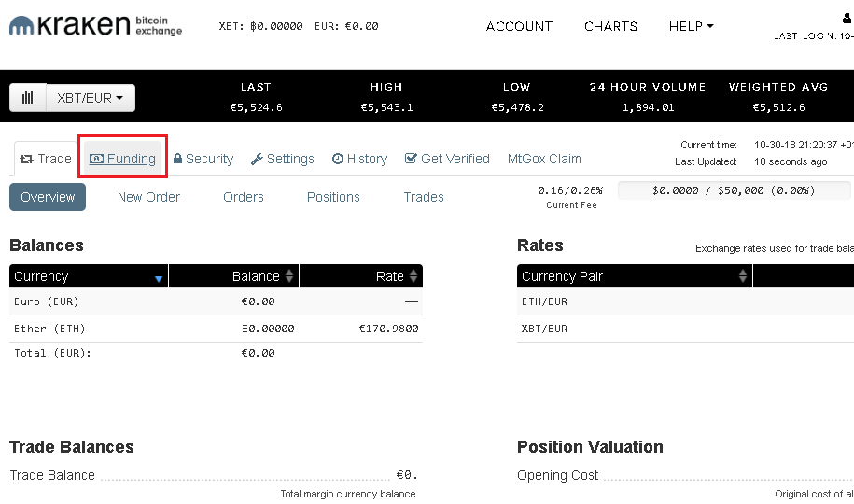Open the Funding tab
Image resolution: width=854 pixels, height=504 pixels.
[122, 159]
